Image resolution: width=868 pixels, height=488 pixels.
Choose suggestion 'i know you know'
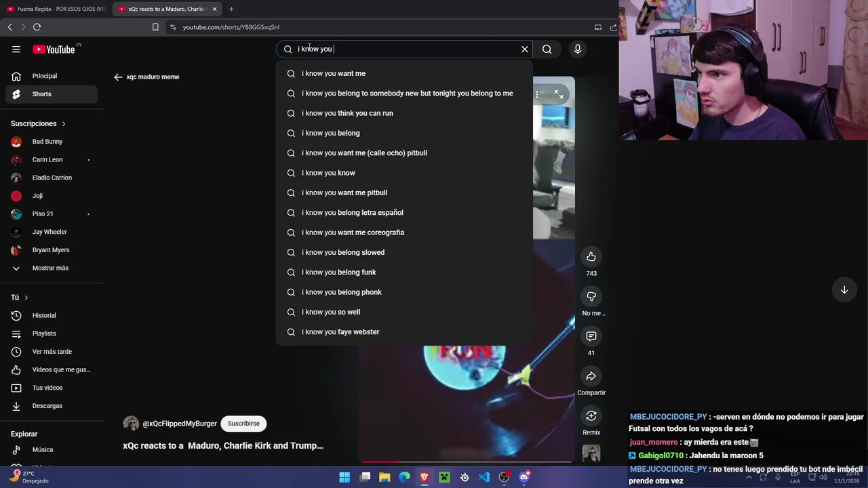click(404, 173)
